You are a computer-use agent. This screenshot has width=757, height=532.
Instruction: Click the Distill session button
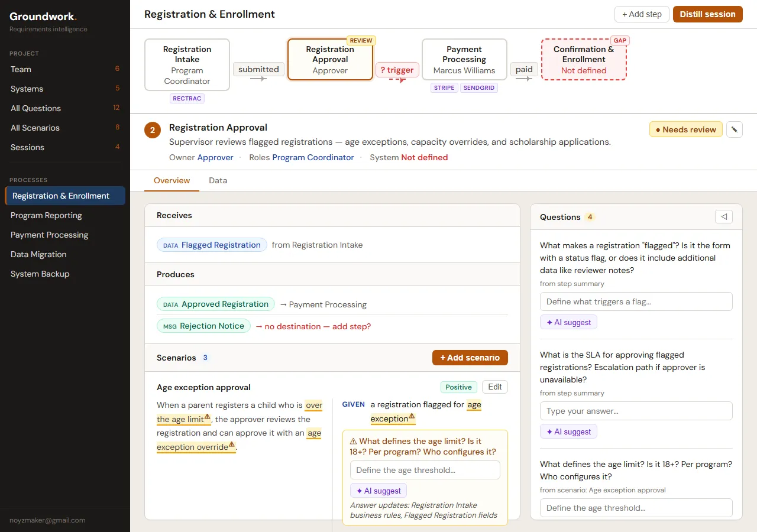click(707, 14)
